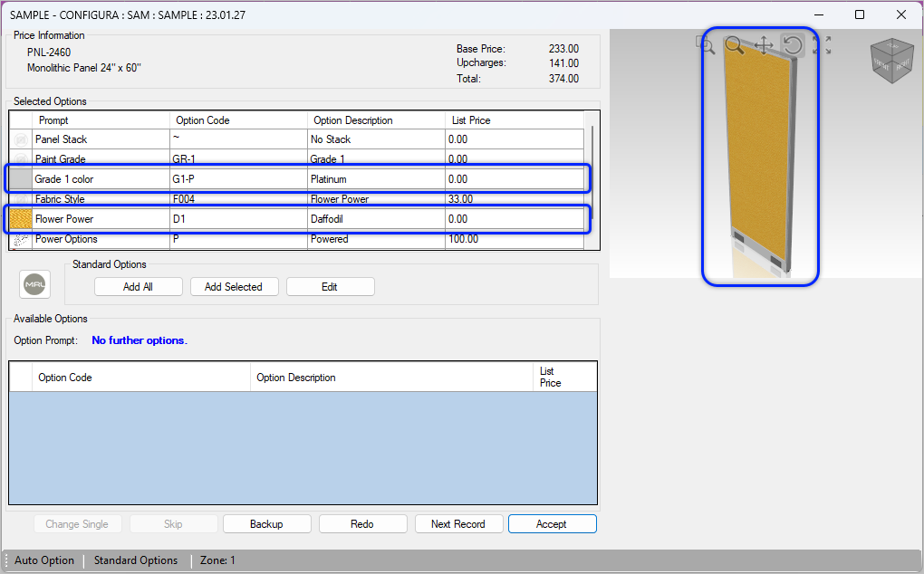Advance with the Next Record button
This screenshot has width=924, height=574.
click(458, 523)
